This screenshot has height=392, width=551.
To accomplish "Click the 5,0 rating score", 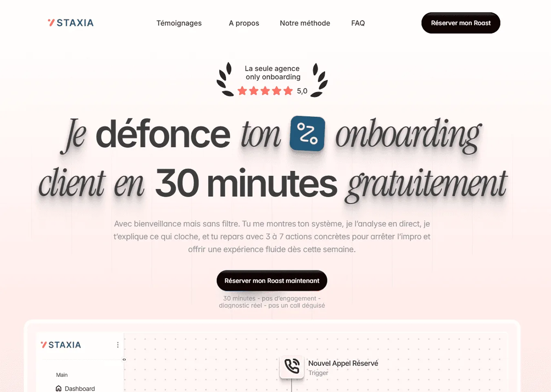I will coord(302,91).
